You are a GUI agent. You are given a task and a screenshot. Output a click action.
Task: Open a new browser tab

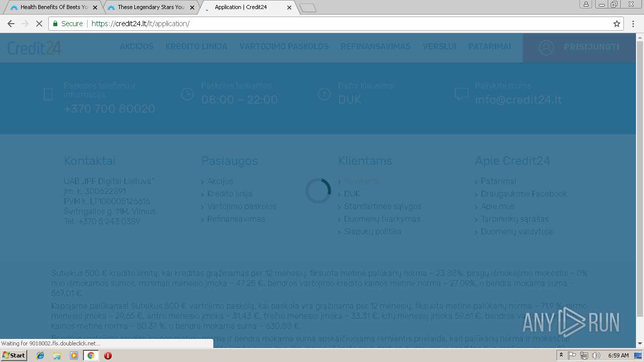(x=307, y=8)
